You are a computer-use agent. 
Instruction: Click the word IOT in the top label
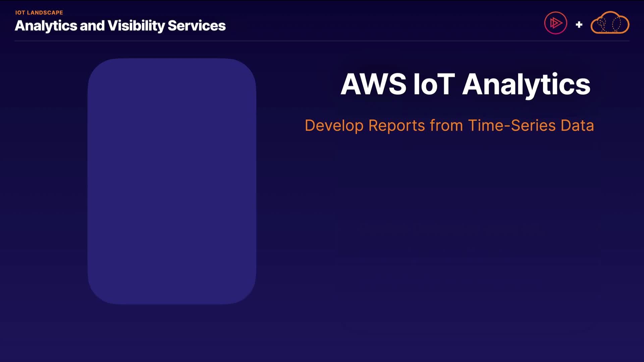point(20,13)
